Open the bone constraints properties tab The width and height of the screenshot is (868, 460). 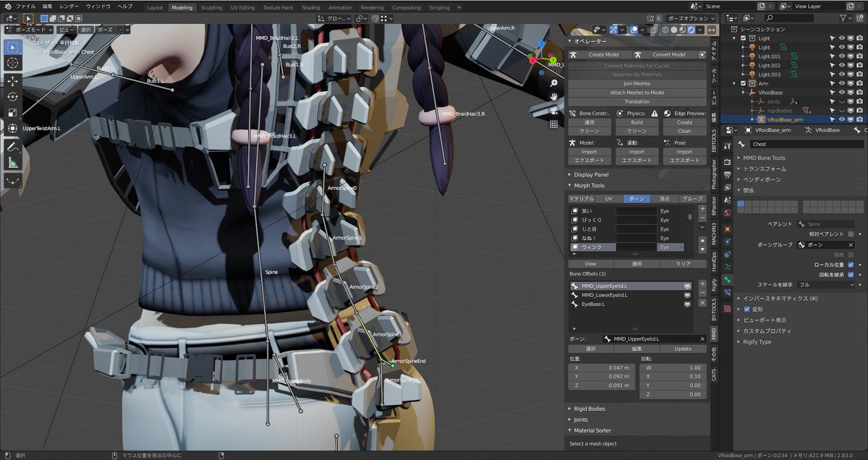[x=727, y=291]
